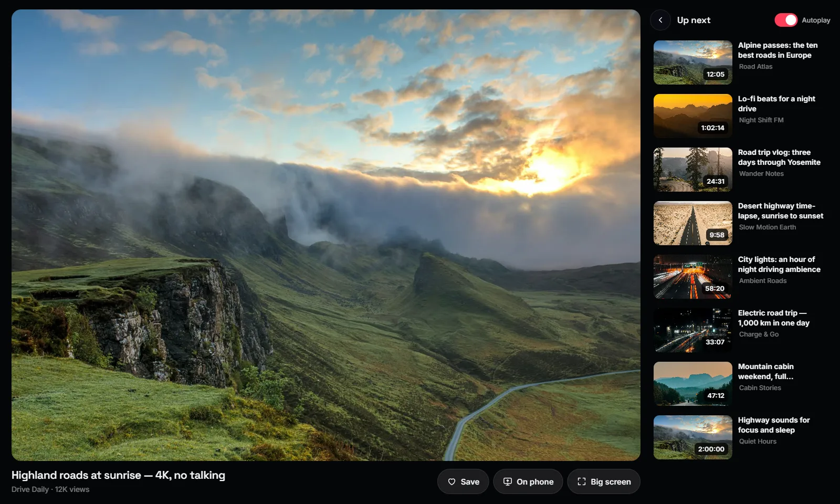Open Road trip vlog Yosemite thumbnail

693,170
